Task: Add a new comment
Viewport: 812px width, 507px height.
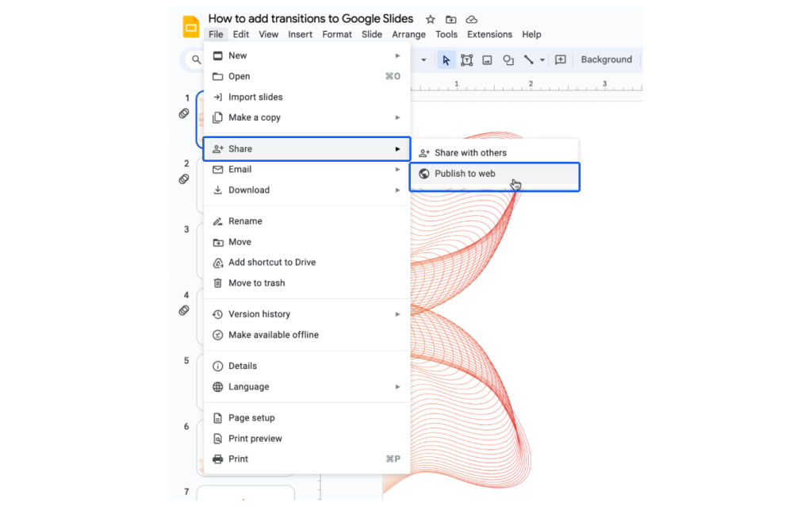Action: coord(561,60)
